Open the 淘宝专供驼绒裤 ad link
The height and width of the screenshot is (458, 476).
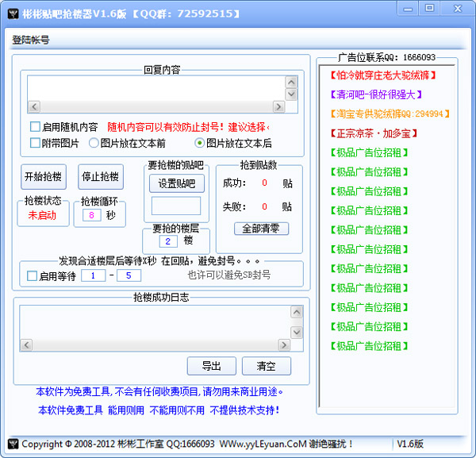(390, 114)
